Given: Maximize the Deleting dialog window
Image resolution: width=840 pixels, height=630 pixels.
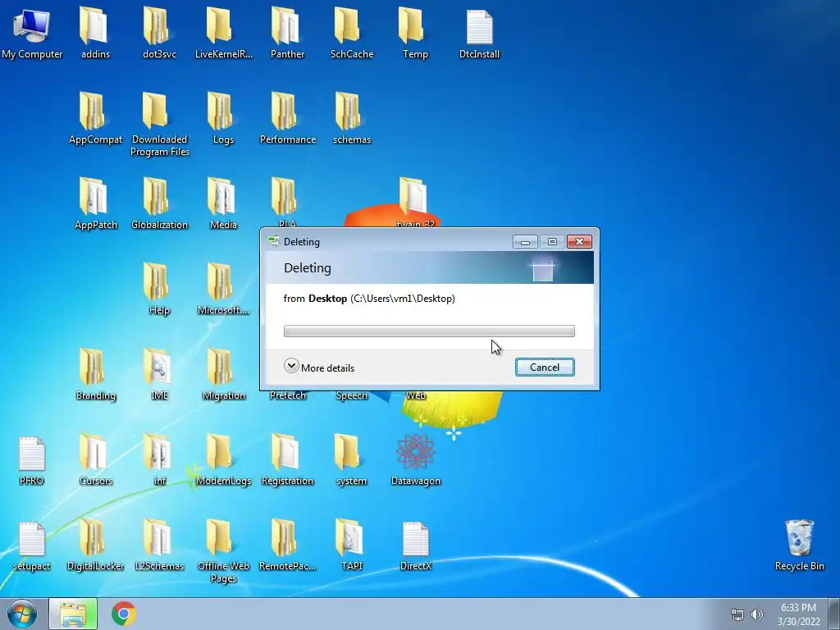Looking at the screenshot, I should pos(552,242).
